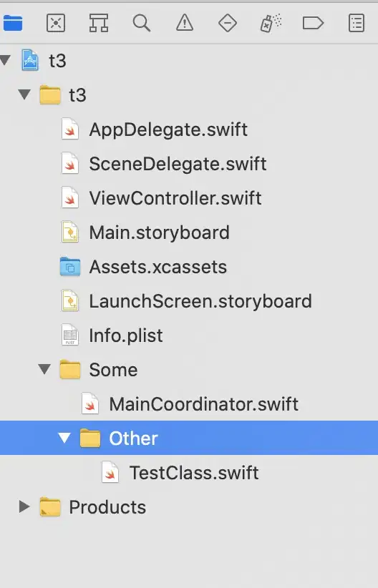Open the Project navigator folder icon
The height and width of the screenshot is (588, 378).
(13, 24)
